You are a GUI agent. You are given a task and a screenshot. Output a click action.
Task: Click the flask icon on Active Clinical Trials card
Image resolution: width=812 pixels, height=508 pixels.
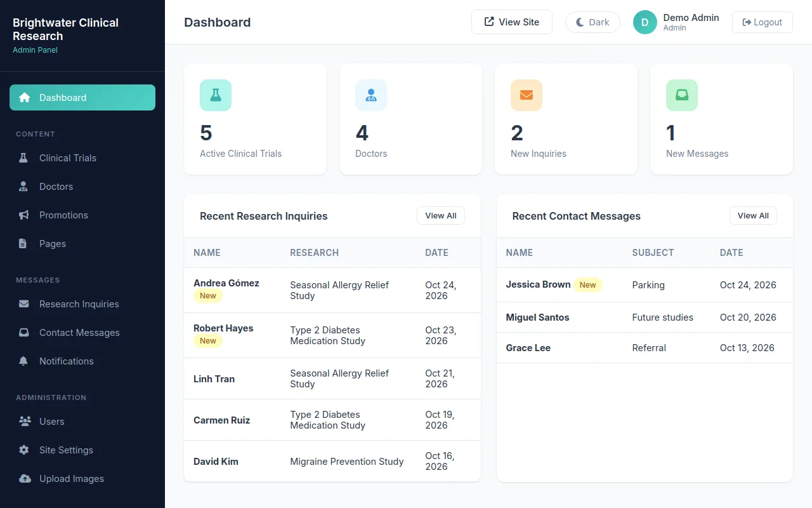coord(216,95)
